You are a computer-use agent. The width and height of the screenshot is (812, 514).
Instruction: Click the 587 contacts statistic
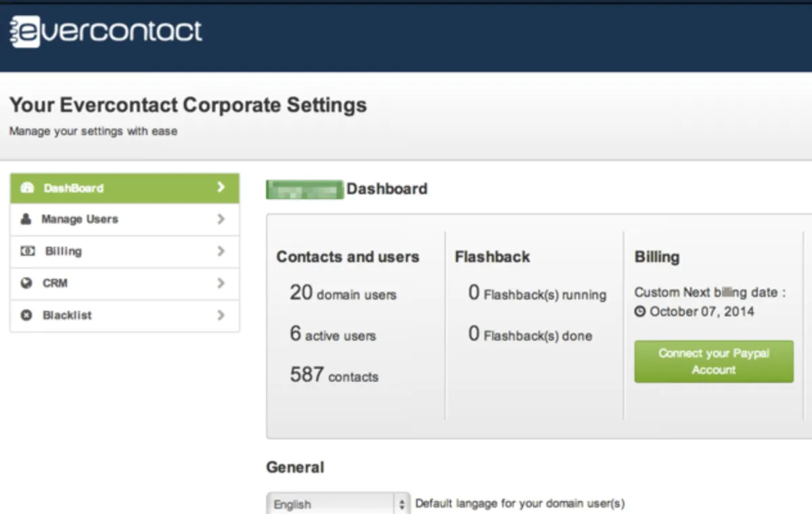click(334, 375)
